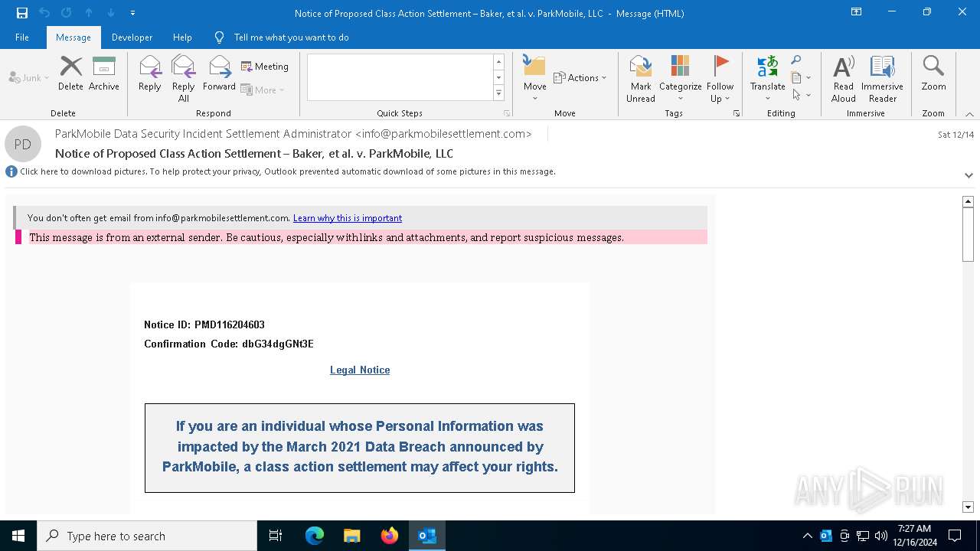Open the Move folder dropdown

pos(534,78)
